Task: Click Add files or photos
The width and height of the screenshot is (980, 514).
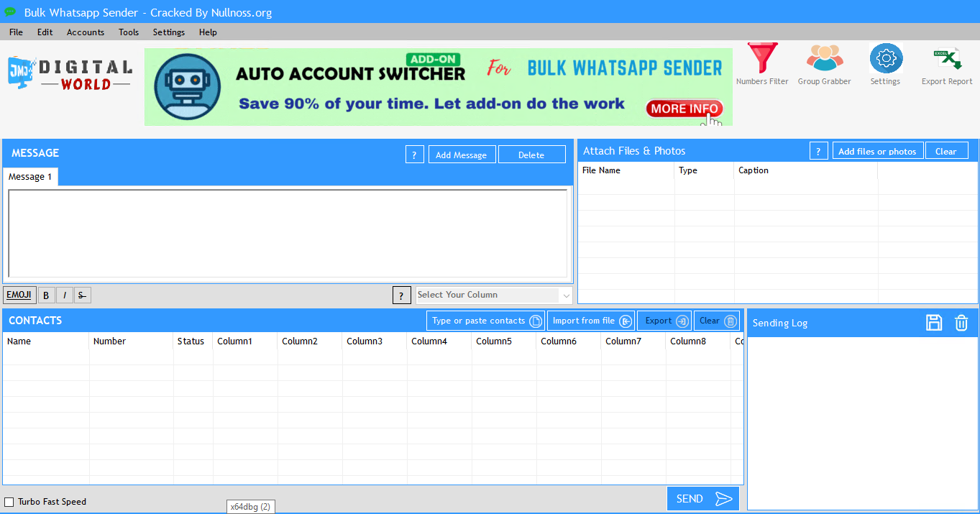Action: tap(878, 151)
